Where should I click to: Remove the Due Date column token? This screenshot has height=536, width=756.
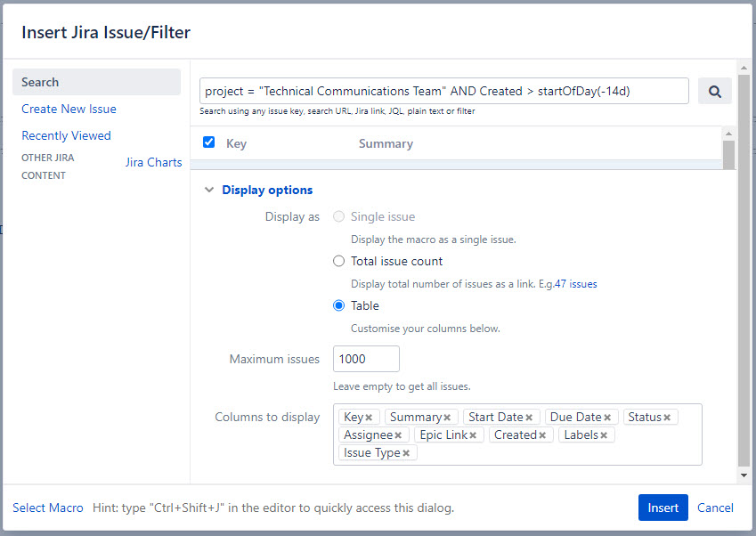click(x=605, y=416)
